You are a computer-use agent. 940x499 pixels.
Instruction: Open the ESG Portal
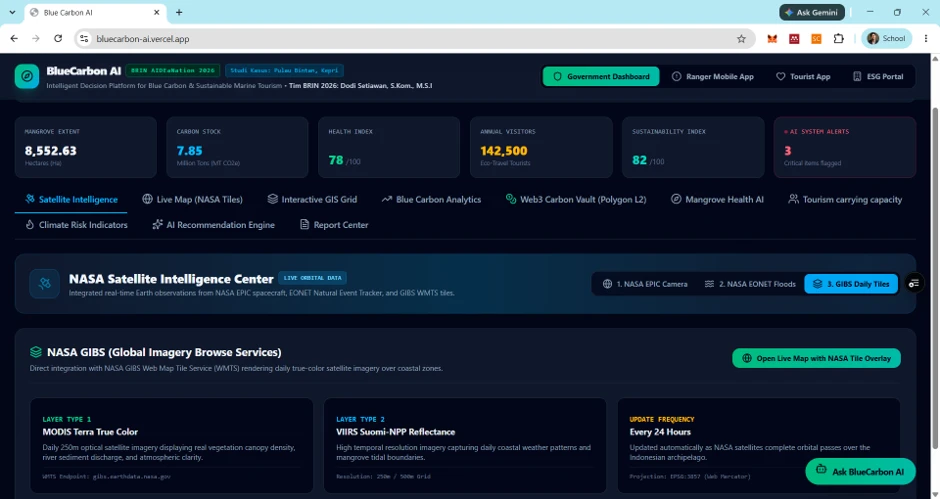878,76
